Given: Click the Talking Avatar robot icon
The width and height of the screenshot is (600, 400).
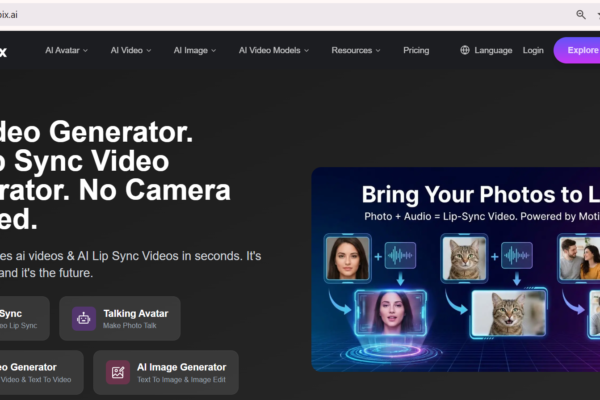Looking at the screenshot, I should (84, 318).
